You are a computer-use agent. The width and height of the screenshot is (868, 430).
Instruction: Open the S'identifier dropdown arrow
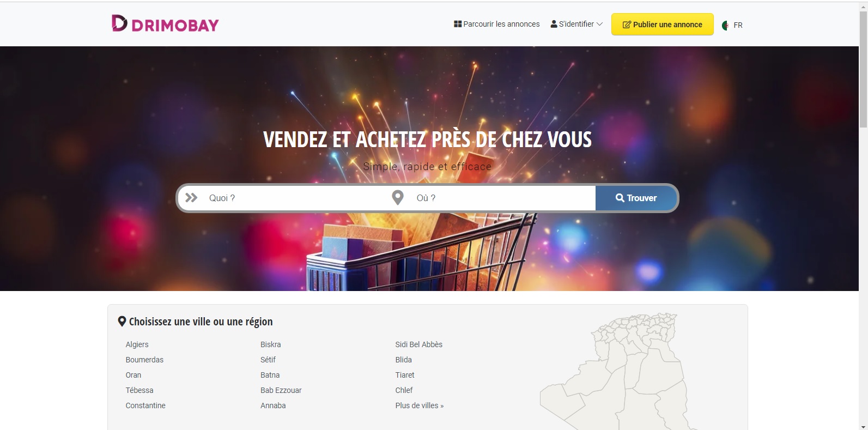pyautogui.click(x=600, y=24)
